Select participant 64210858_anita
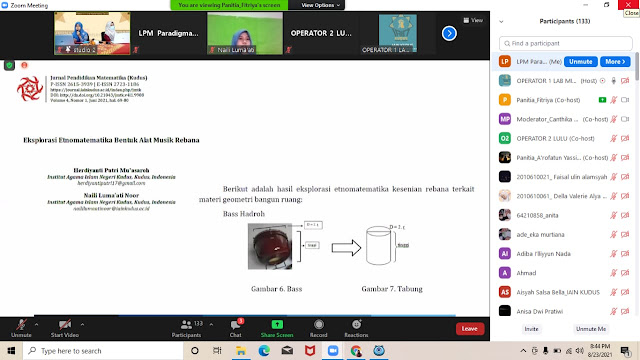 pyautogui.click(x=563, y=215)
